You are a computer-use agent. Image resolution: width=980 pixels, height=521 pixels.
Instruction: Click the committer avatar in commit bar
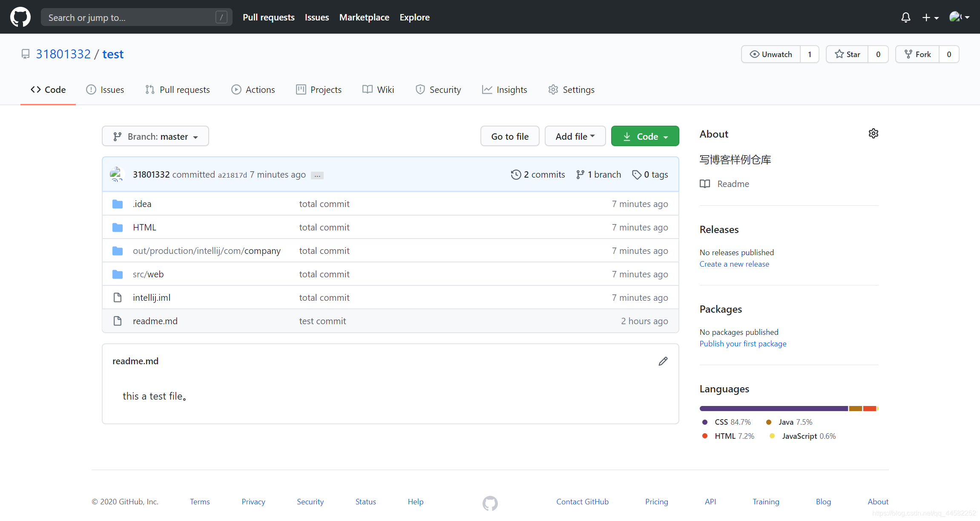pos(116,174)
